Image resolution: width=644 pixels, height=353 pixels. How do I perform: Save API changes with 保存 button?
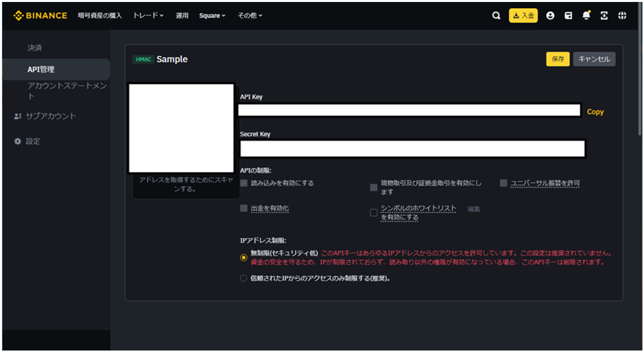click(558, 59)
